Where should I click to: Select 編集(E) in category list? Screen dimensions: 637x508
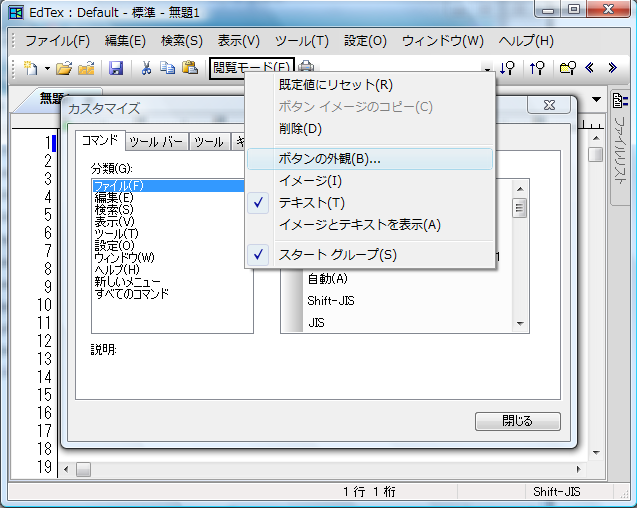[x=114, y=198]
